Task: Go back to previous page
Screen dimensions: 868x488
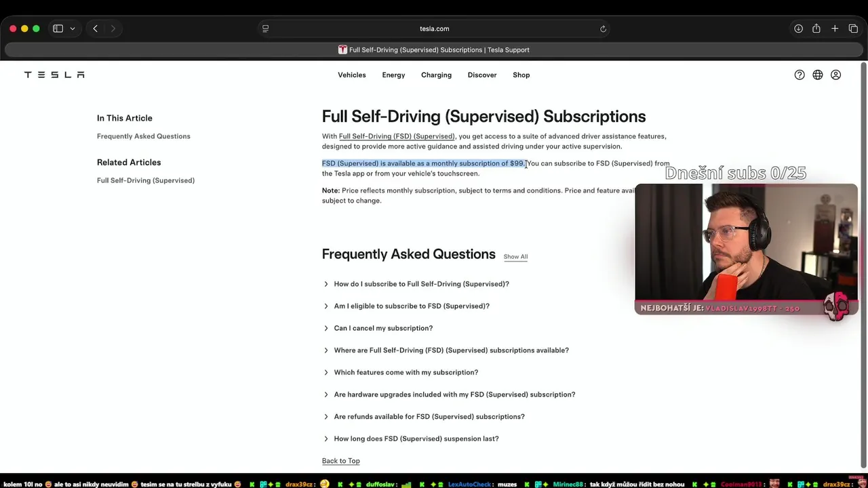Action: 95,28
